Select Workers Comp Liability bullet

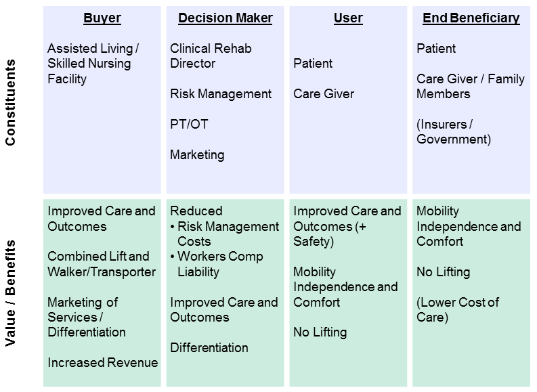click(221, 264)
